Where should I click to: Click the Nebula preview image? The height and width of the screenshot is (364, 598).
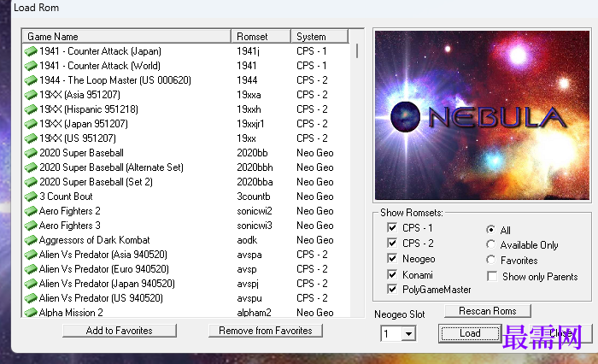[482, 115]
